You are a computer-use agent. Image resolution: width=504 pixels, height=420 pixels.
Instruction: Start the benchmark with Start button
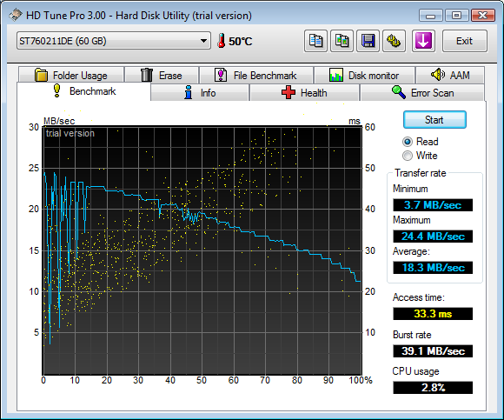click(434, 120)
